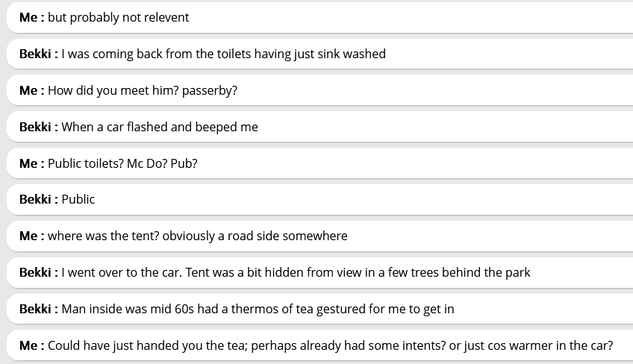This screenshot has height=364, width=633.
Task: Click the "Me :" label beside "Could have just handed"
Action: 31,345
